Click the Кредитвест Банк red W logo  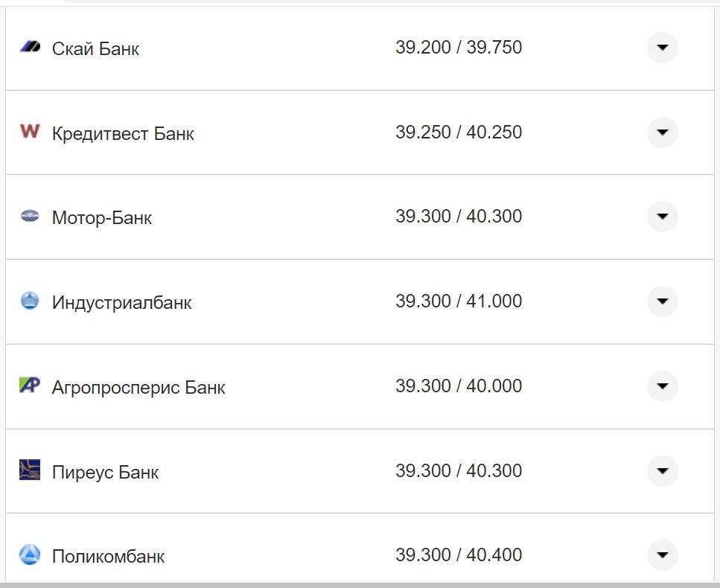[x=30, y=132]
